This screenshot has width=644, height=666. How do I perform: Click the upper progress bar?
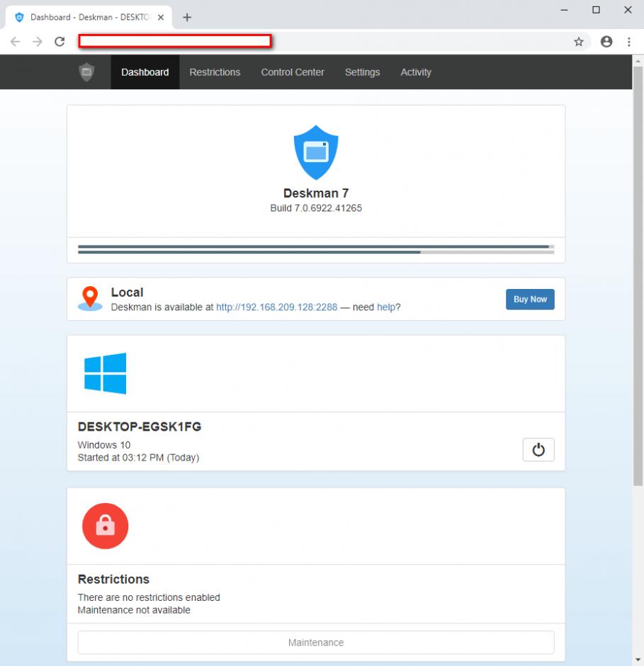[316, 247]
